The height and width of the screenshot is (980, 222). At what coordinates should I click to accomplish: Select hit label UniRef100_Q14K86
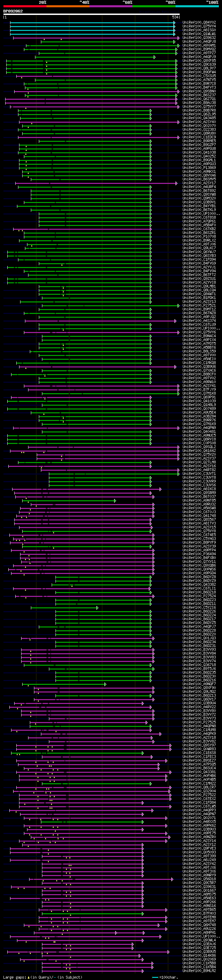[199, 956]
